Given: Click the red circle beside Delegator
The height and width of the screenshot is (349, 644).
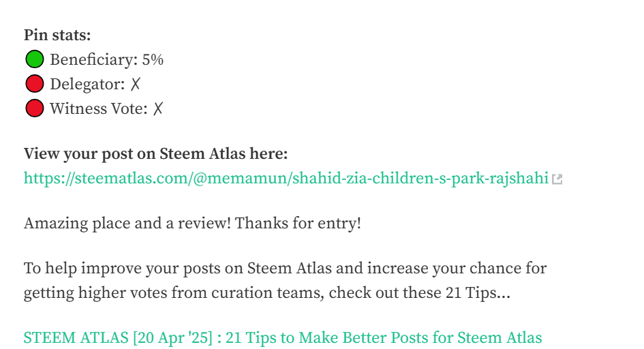Looking at the screenshot, I should point(35,84).
